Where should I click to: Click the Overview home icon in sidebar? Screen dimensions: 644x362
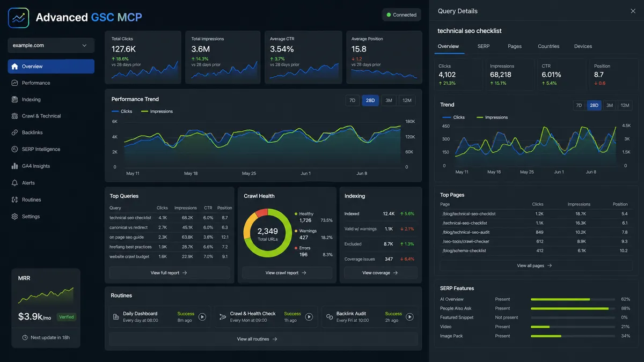pos(14,67)
